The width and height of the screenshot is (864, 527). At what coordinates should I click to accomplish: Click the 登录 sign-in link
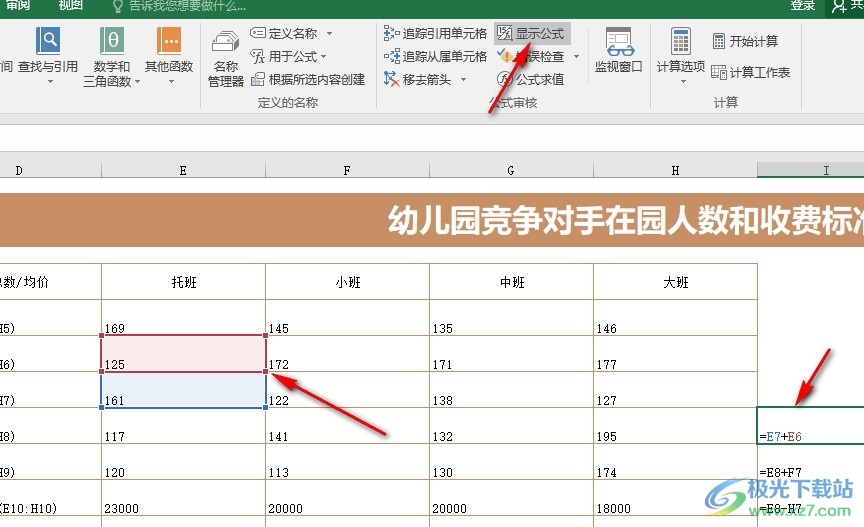[x=802, y=6]
